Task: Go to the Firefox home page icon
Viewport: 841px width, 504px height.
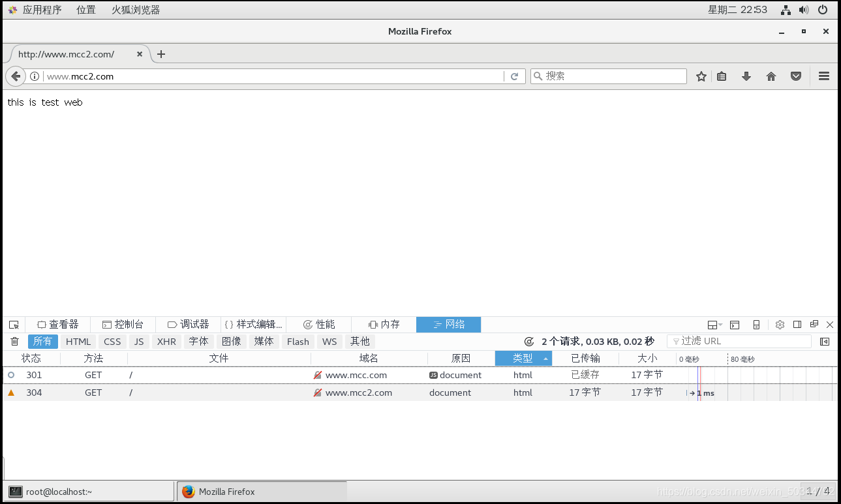Action: (x=771, y=76)
